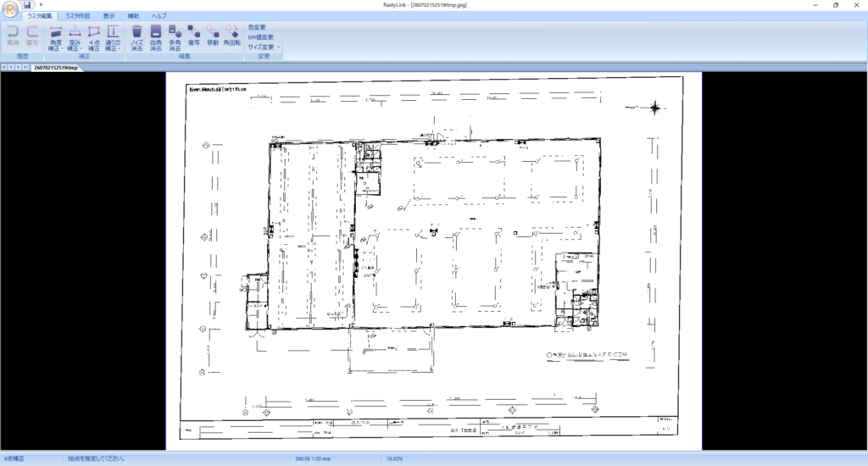Go to the first document tab arrow
Image resolution: width=868 pixels, height=466 pixels.
[x=4, y=67]
